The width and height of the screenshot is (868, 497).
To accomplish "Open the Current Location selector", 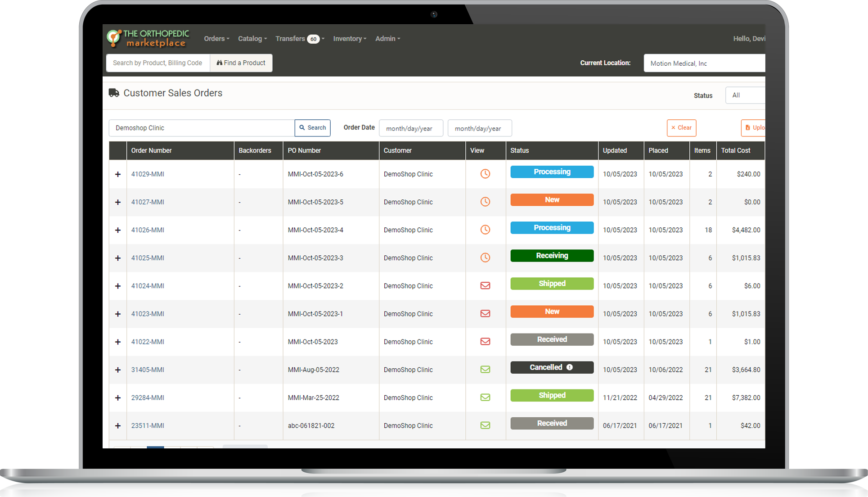I will (704, 63).
